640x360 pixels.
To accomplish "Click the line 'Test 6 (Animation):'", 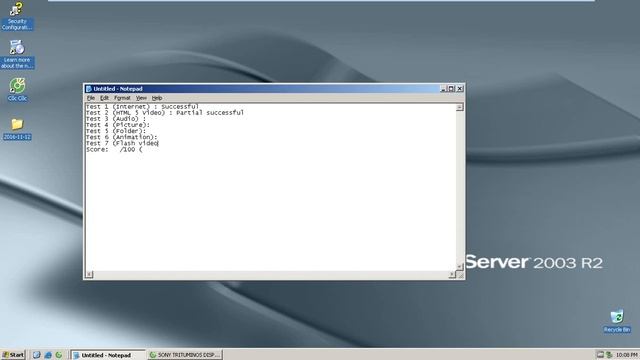I will tap(122, 137).
